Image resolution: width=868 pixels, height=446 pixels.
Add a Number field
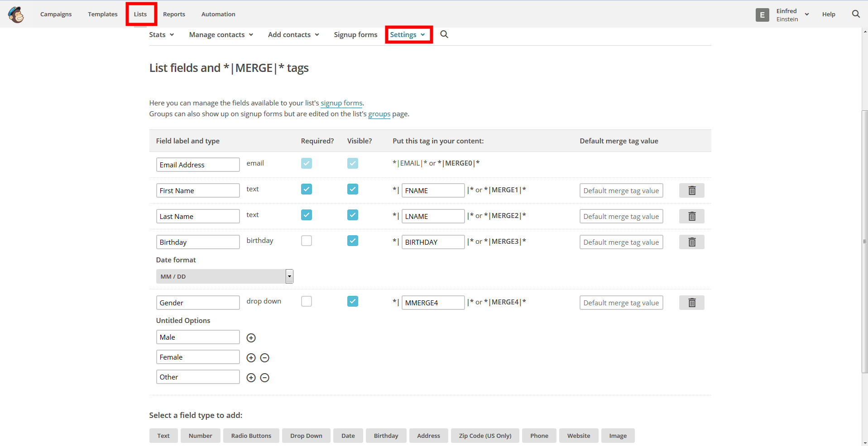tap(200, 436)
